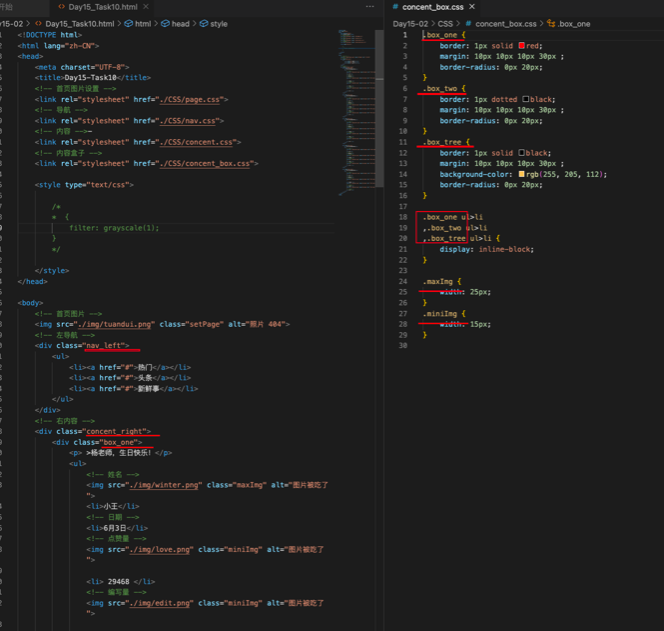The width and height of the screenshot is (664, 631).
Task: Click the rgb(255, 205, 112) color swatch
Action: coord(523,174)
